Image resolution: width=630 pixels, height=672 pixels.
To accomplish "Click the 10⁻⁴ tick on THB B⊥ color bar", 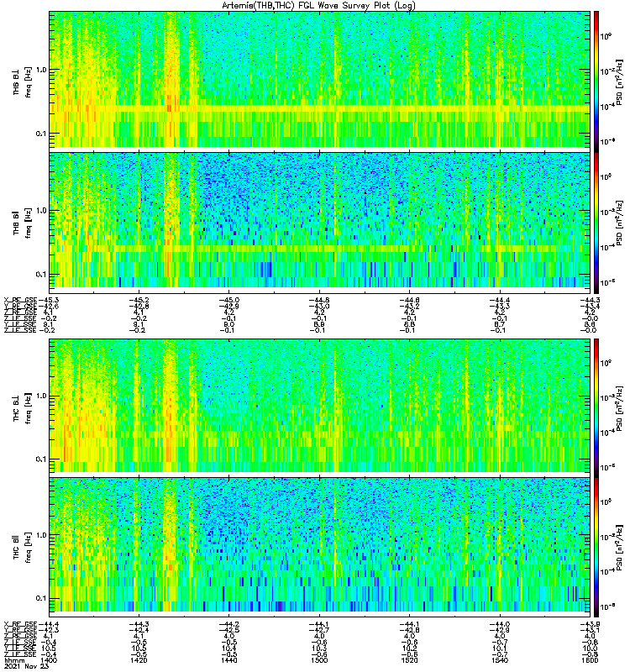I will point(607,107).
